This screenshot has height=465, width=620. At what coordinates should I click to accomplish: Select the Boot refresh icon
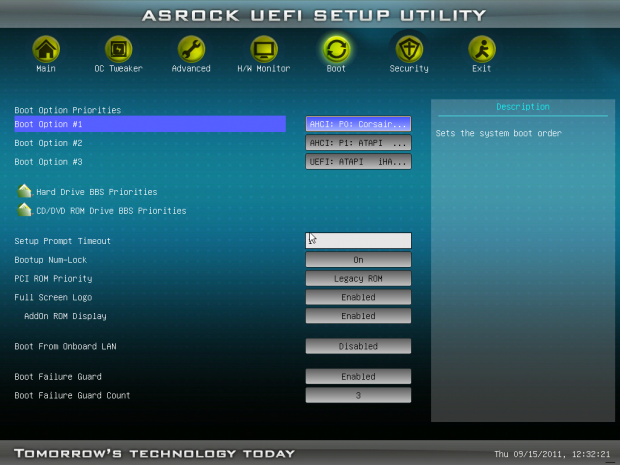[336, 49]
